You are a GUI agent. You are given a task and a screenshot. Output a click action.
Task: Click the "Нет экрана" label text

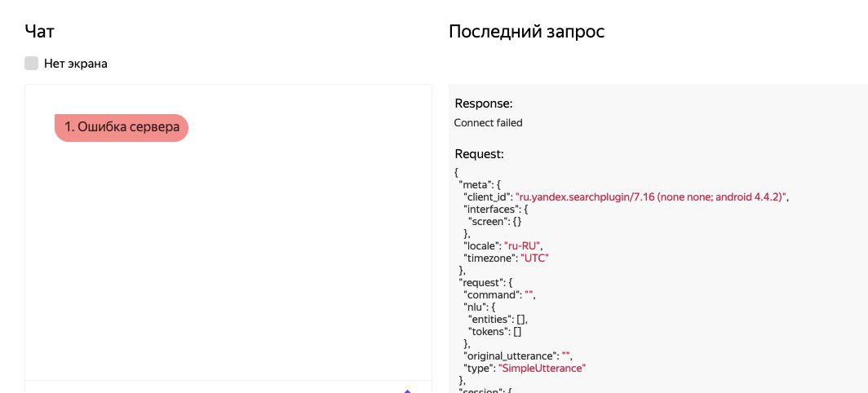[x=76, y=64]
